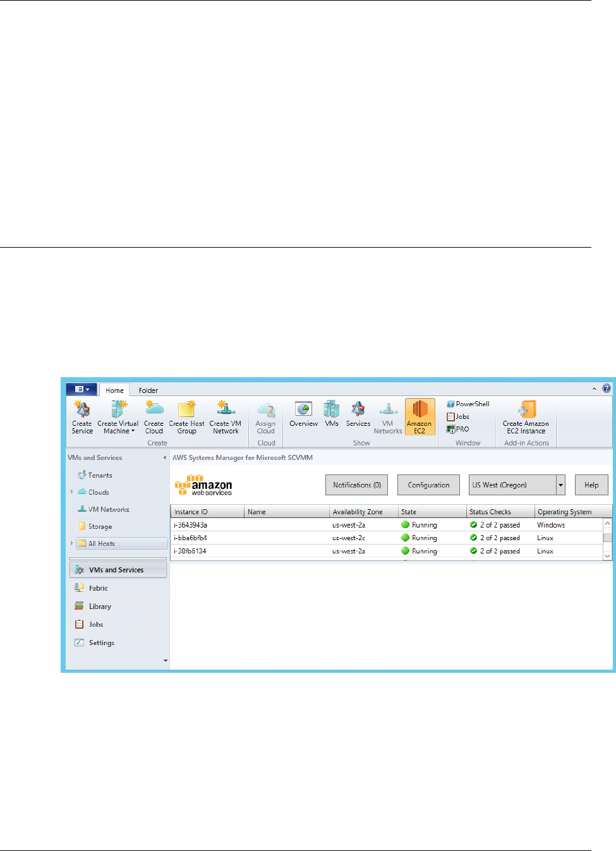Show the Overview view
The height and width of the screenshot is (851, 616).
304,414
